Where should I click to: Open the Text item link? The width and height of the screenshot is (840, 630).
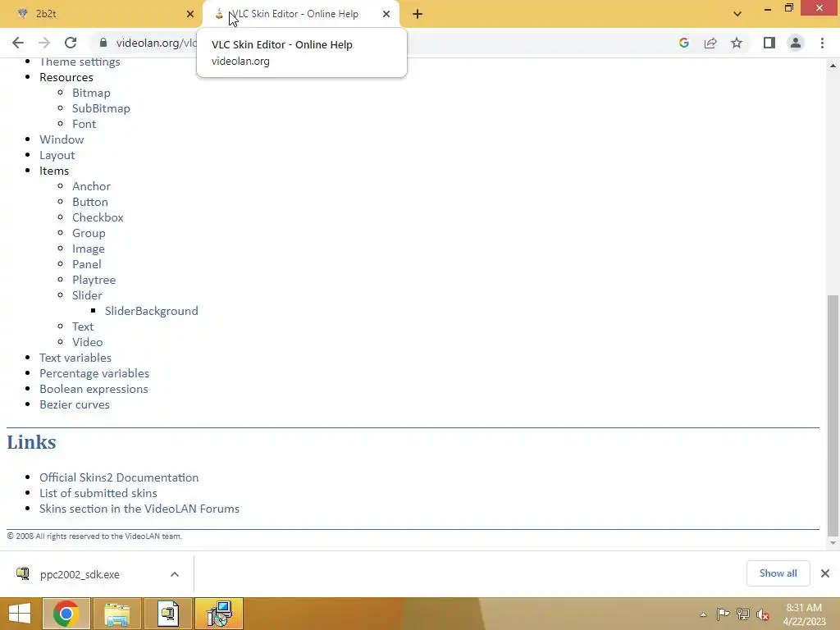point(83,326)
